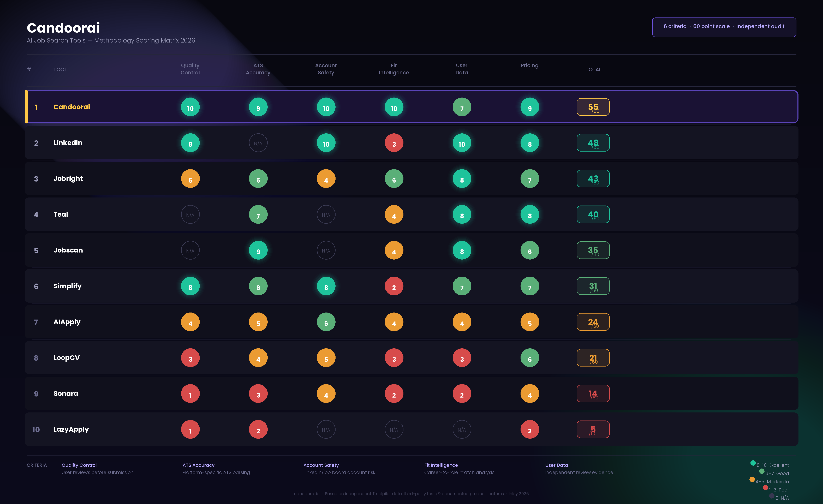Click Jobscan's ATS Accuracy score 9
The image size is (823, 504).
pyautogui.click(x=258, y=250)
